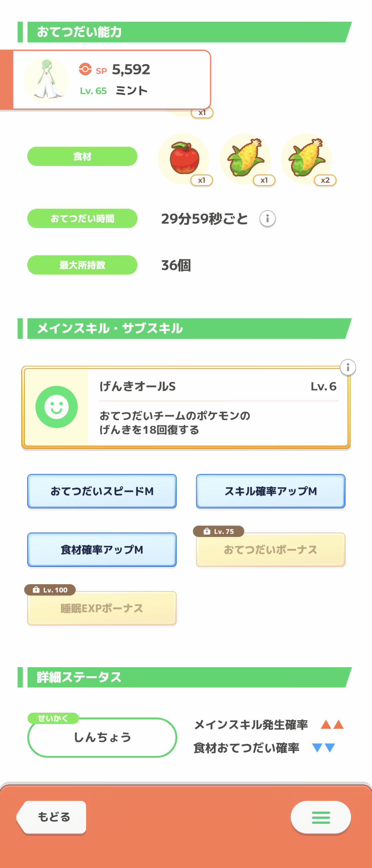Tap the x2 corn ingredient icon

pos(307,159)
